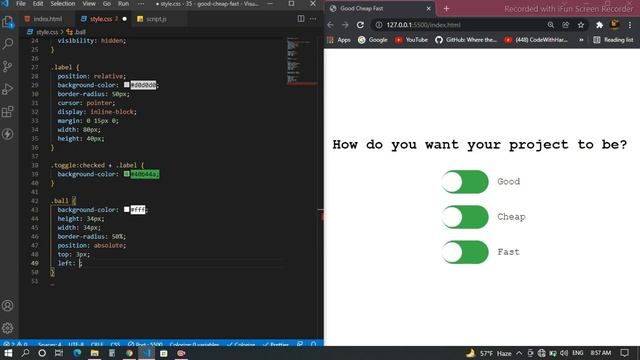Open Windows taskbar search
This screenshot has height=360, width=640.
point(25,353)
